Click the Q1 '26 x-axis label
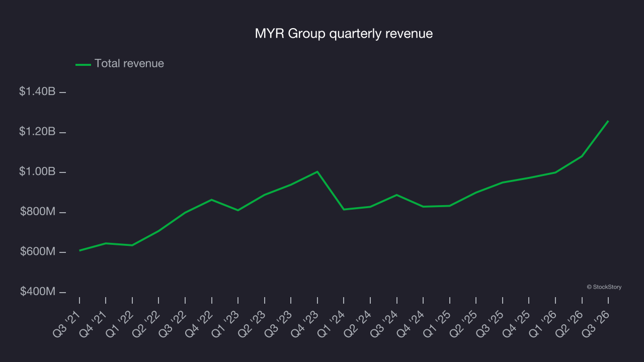 542,324
